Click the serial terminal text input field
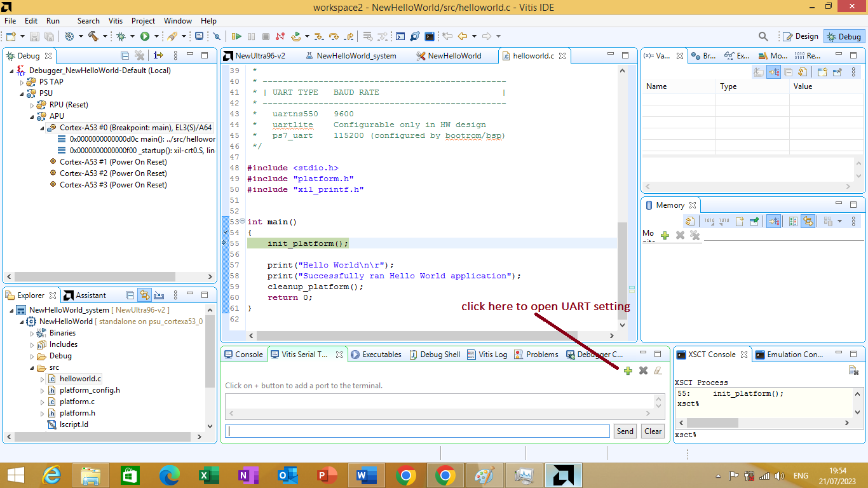Screen dimensions: 868x488 (x=418, y=431)
